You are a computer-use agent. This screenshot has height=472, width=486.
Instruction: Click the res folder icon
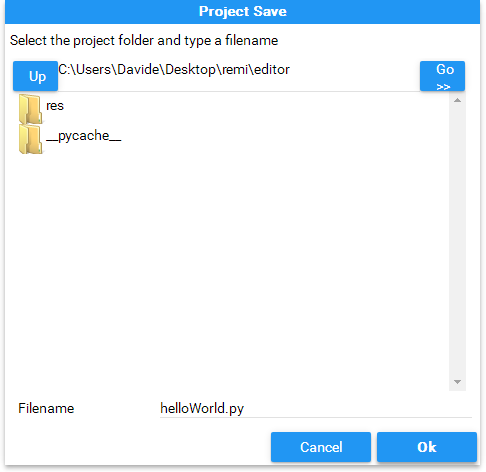(30, 109)
